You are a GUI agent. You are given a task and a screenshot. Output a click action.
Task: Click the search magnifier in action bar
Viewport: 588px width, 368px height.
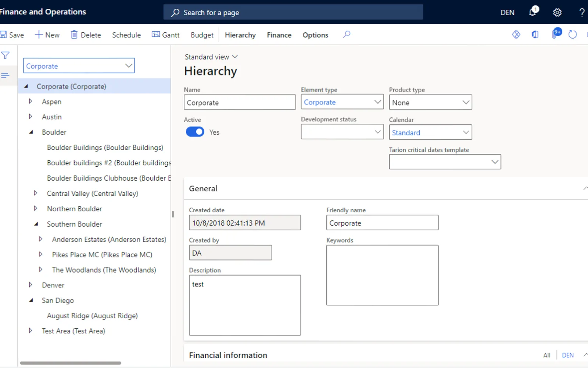click(x=347, y=35)
